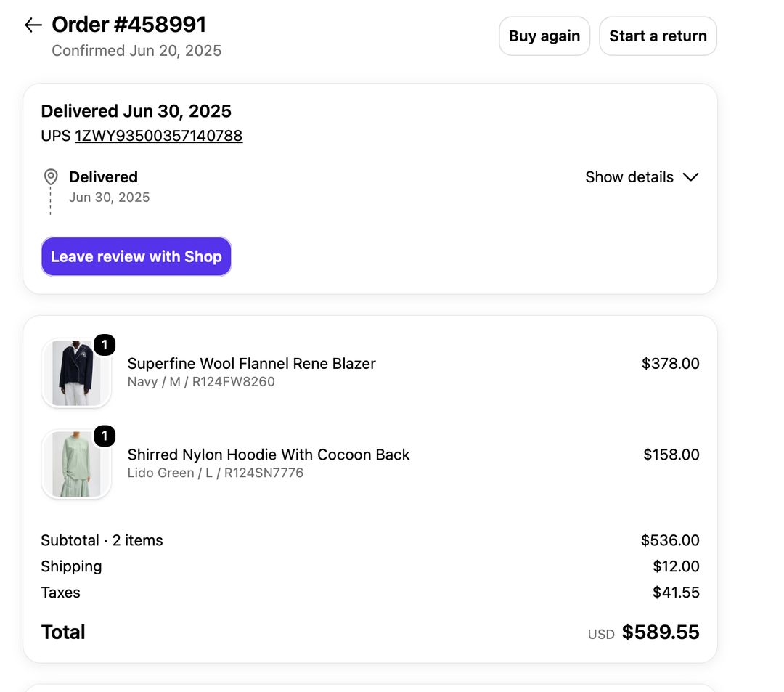The image size is (784, 692).
Task: Click the back arrow beside Order #458991
Action: tap(33, 25)
